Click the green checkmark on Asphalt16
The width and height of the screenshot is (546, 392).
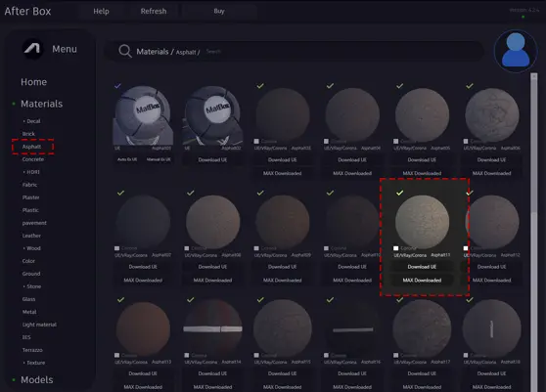[x=330, y=299]
